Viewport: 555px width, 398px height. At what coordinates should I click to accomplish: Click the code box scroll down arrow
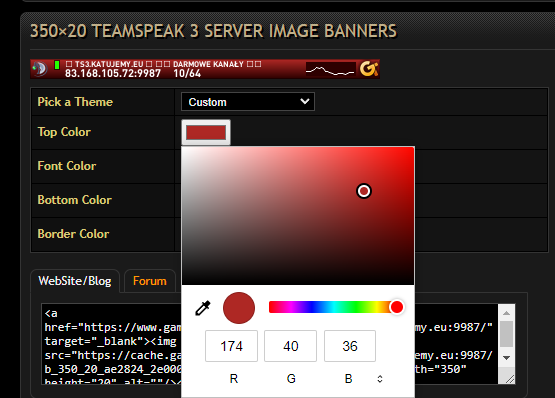[507, 358]
